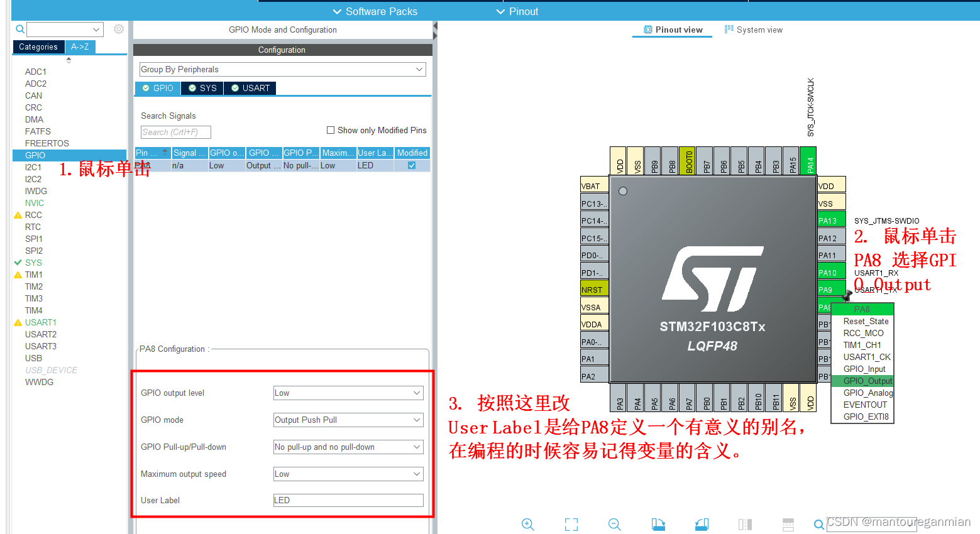
Task: Select GPIO_Input in PA8 pin menu
Action: click(x=864, y=369)
